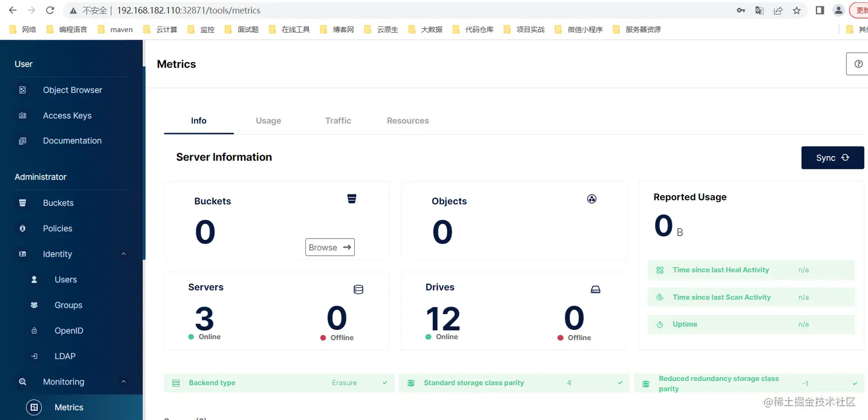The height and width of the screenshot is (420, 868).
Task: Click the Buckets sidebar icon
Action: [22, 203]
